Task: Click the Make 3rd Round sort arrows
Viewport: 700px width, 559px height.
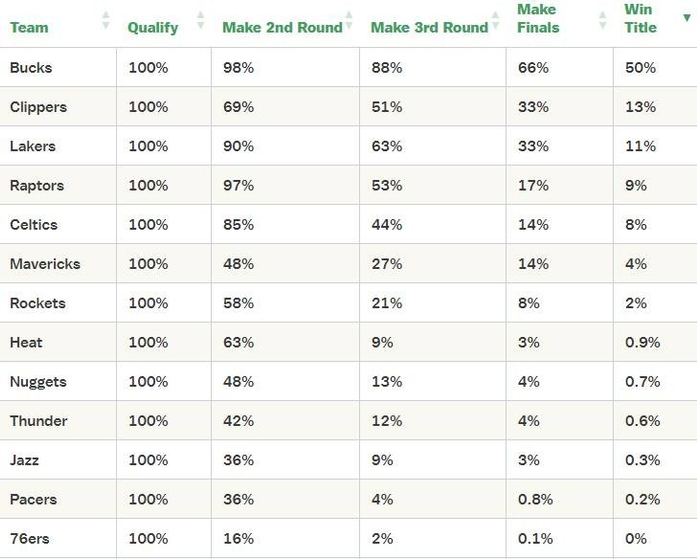Action: tap(496, 19)
